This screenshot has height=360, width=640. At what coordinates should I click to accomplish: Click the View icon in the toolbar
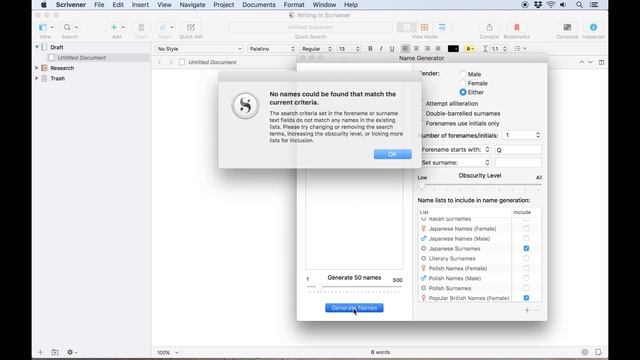(x=43, y=27)
